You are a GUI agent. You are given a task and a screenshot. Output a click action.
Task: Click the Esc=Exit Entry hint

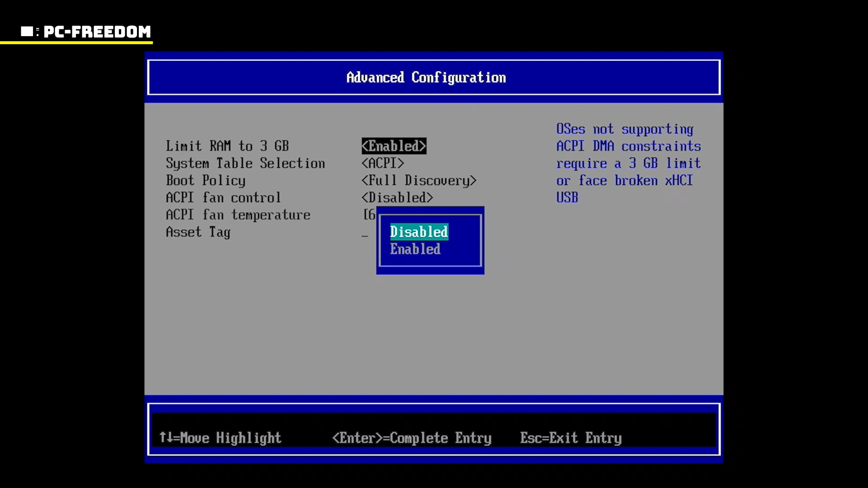pyautogui.click(x=571, y=438)
